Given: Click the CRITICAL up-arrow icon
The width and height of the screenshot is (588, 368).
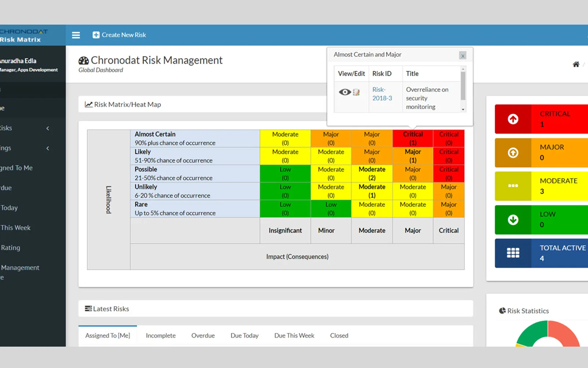Looking at the screenshot, I should [x=513, y=119].
